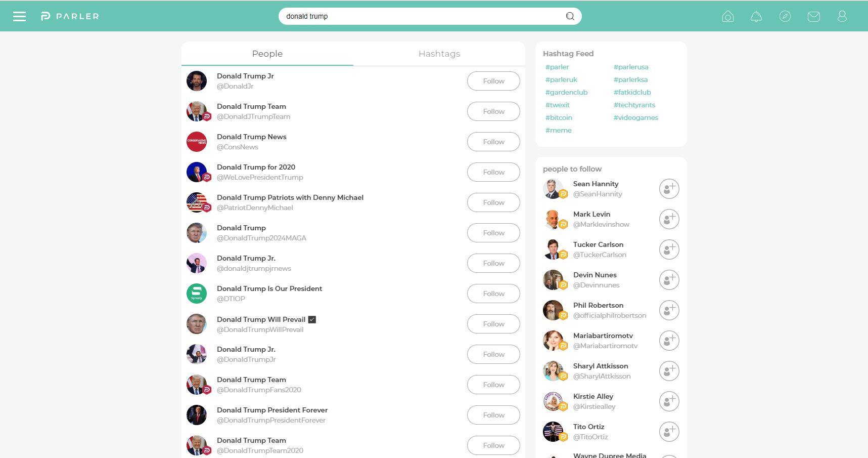
Task: Switch to the Hashtags tab
Action: (439, 54)
